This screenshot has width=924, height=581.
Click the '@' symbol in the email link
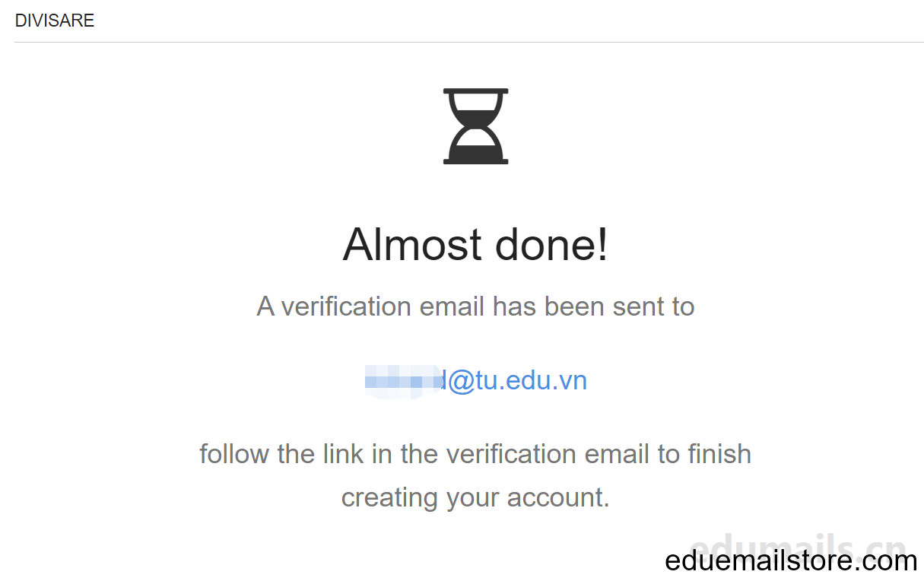pos(462,381)
